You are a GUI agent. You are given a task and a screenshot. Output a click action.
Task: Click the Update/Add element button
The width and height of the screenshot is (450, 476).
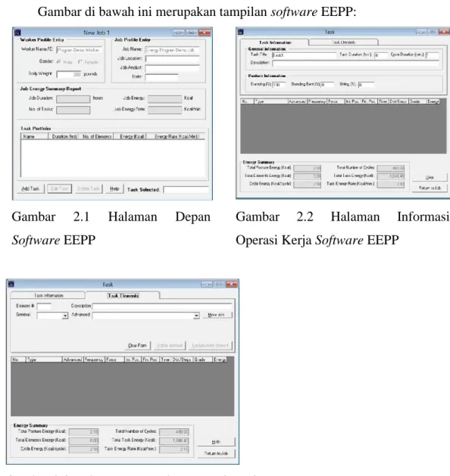tap(210, 345)
